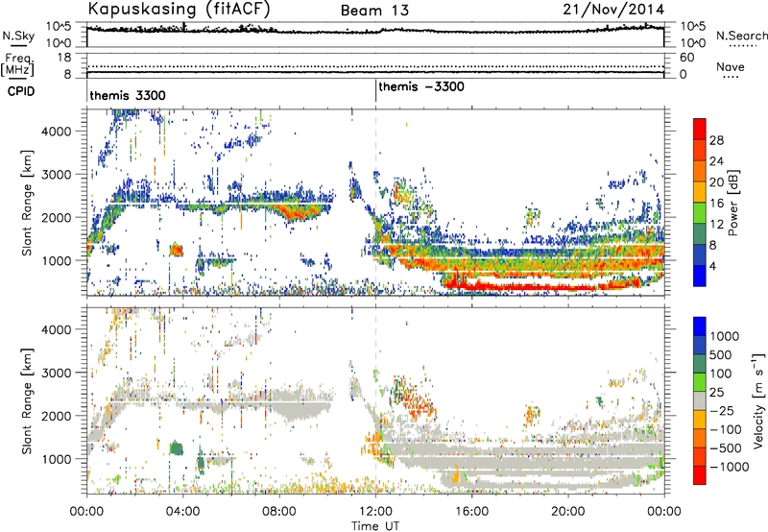Click the '12' Power colorbar tick label
The image size is (768, 532).
[716, 225]
